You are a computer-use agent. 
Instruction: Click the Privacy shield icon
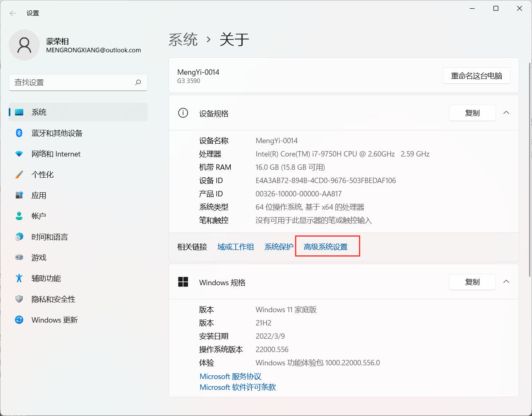pyautogui.click(x=19, y=299)
